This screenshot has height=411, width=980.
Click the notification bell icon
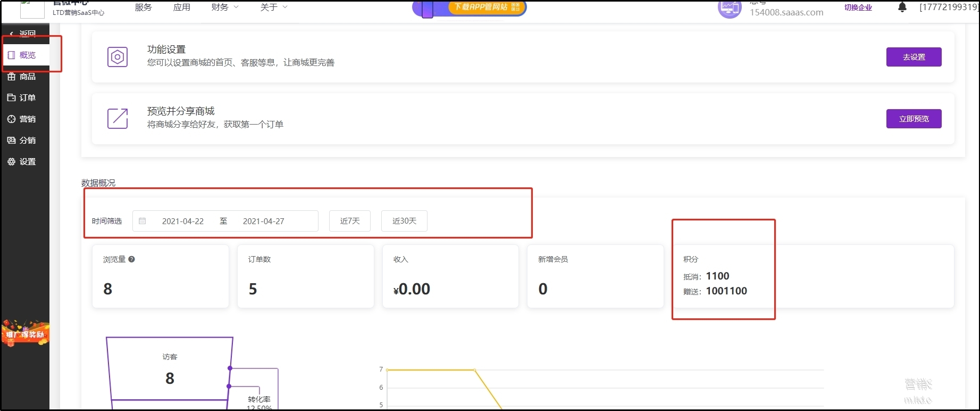[x=902, y=7]
